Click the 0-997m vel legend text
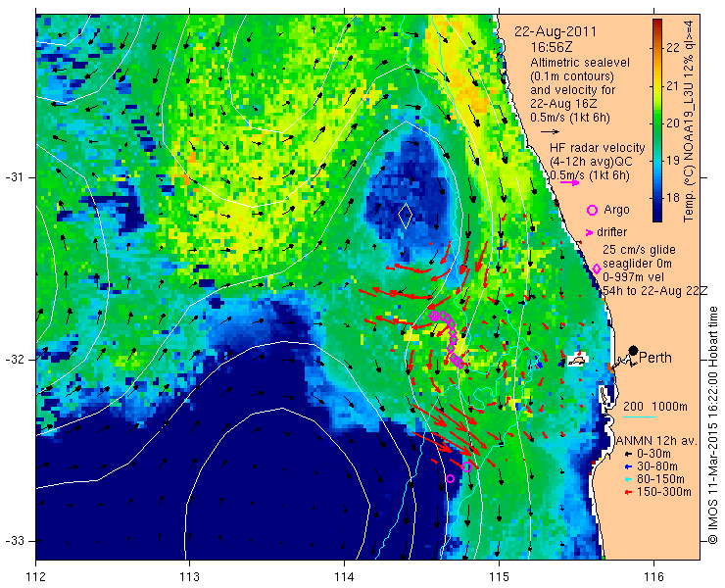 click(634, 277)
